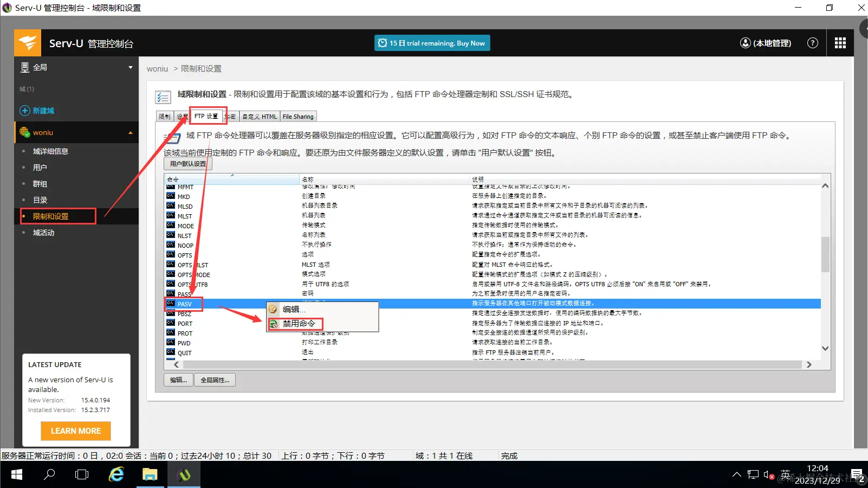This screenshot has height=488, width=868.
Task: Select the PBSZ command row
Action: click(493, 313)
